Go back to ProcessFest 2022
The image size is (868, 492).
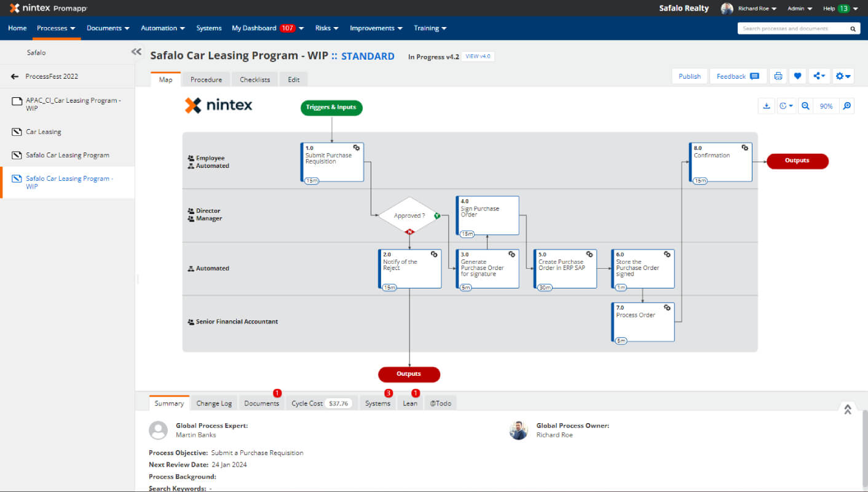(44, 76)
